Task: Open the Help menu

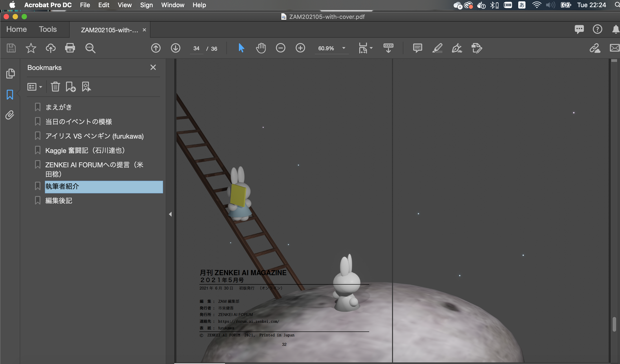Action: coord(199,5)
